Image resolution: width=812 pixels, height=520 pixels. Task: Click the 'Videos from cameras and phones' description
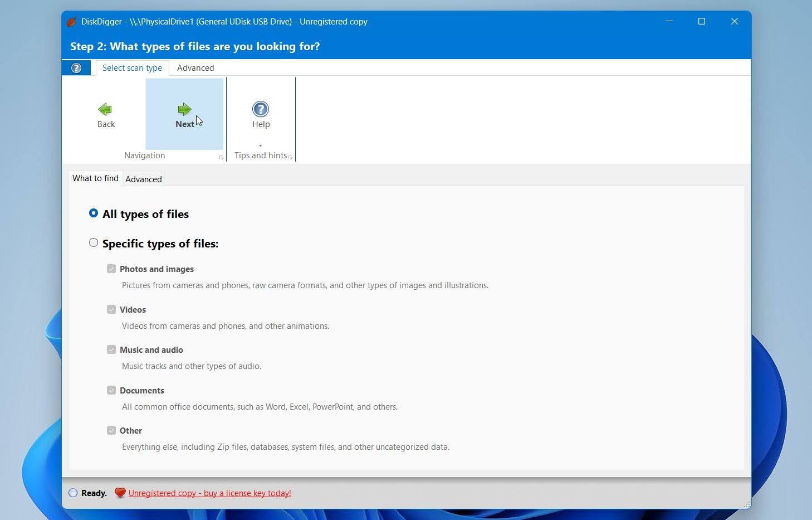coord(226,326)
